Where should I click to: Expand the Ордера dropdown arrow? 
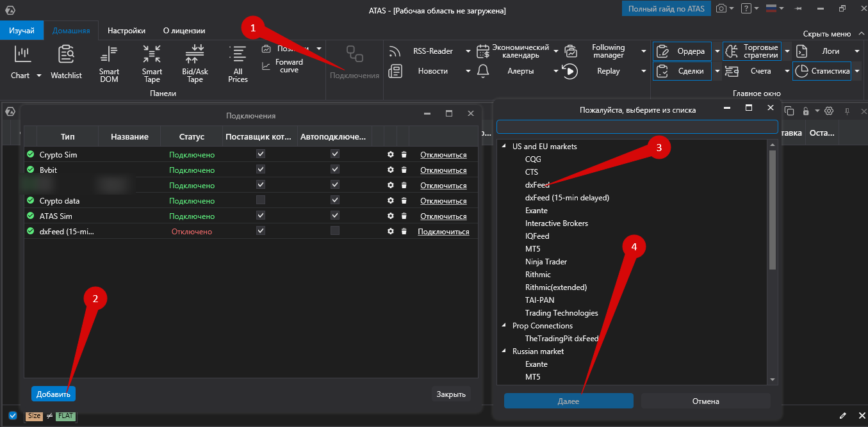717,51
